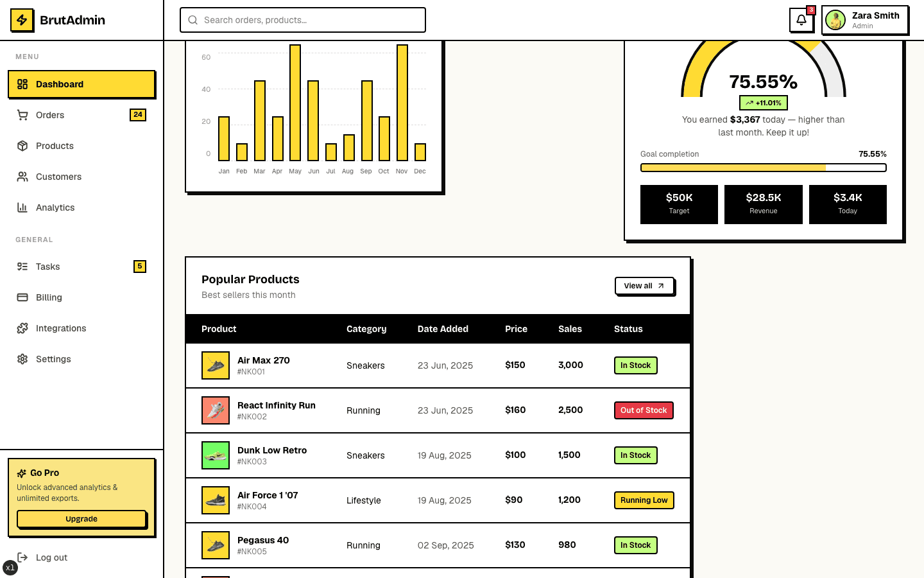
Task: Open the notifications bell icon
Action: pyautogui.click(x=801, y=20)
